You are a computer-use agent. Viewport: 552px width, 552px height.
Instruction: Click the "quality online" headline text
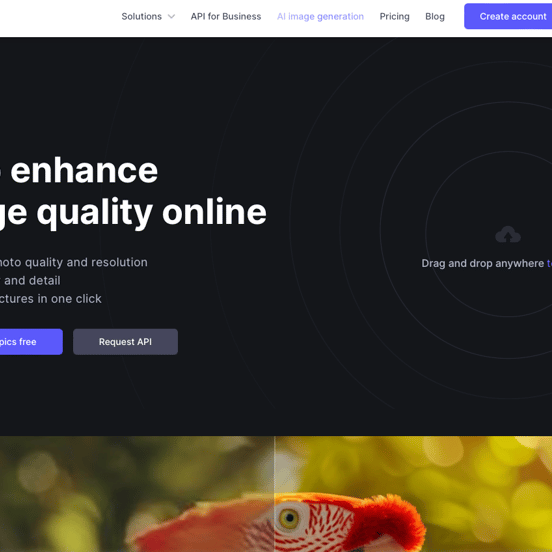(x=151, y=214)
